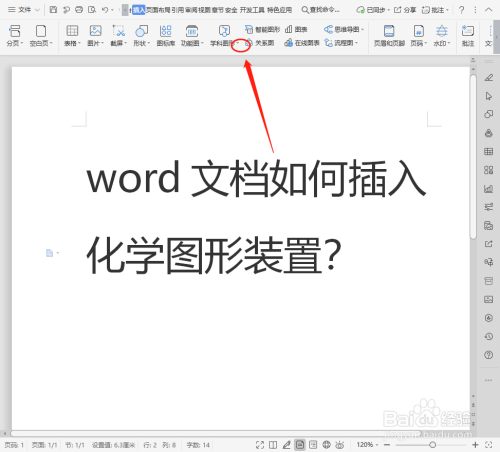The width and height of the screenshot is (500, 452).
Task: Switch to web layout globe view
Action: click(326, 445)
